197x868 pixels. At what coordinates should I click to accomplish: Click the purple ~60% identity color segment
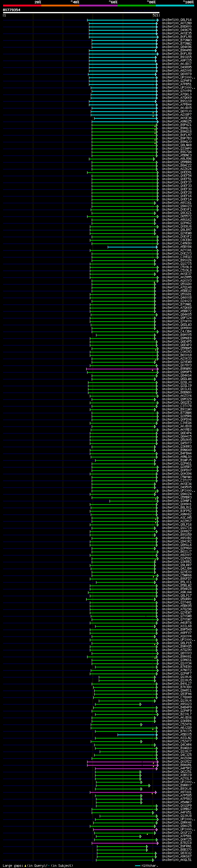(x=98, y=6)
